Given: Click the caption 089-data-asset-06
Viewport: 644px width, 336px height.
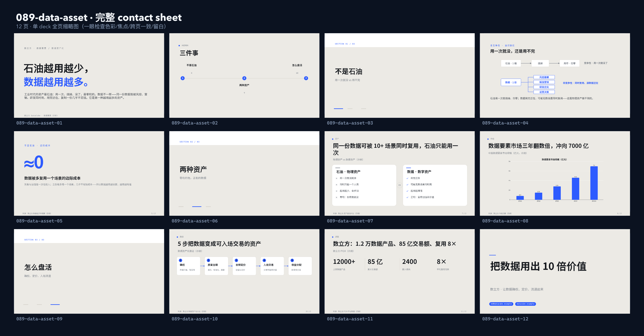Looking at the screenshot, I should (x=194, y=221).
